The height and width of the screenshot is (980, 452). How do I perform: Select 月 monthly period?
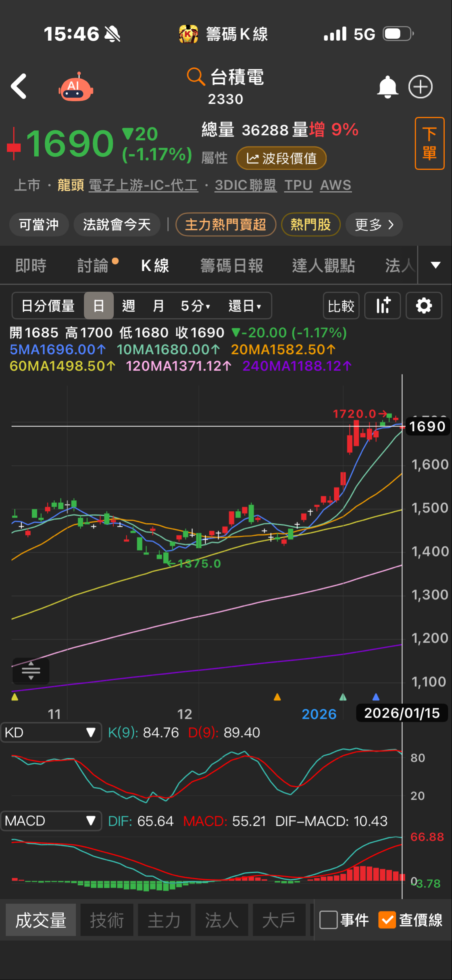click(x=158, y=306)
